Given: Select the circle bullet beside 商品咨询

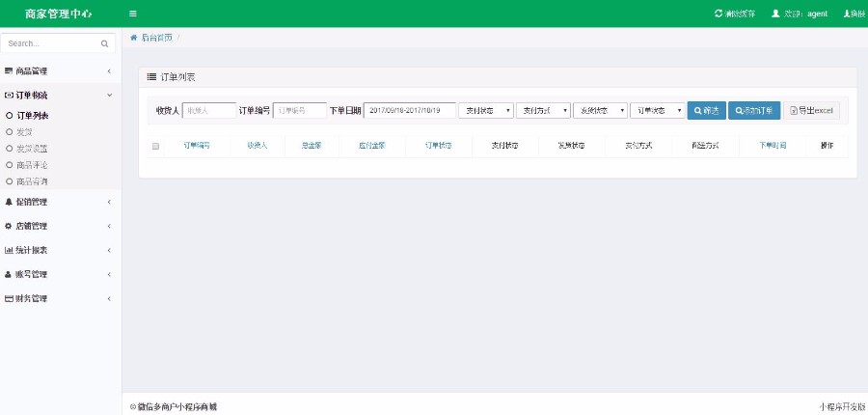Looking at the screenshot, I should [x=9, y=181].
